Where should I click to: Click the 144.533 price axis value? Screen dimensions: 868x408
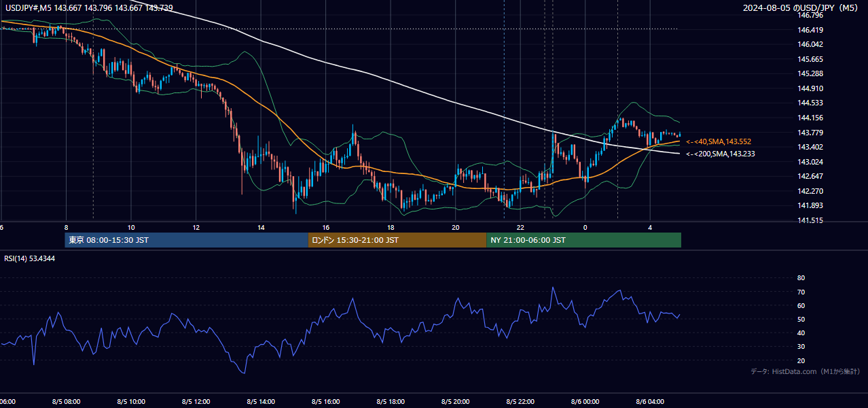[x=810, y=103]
